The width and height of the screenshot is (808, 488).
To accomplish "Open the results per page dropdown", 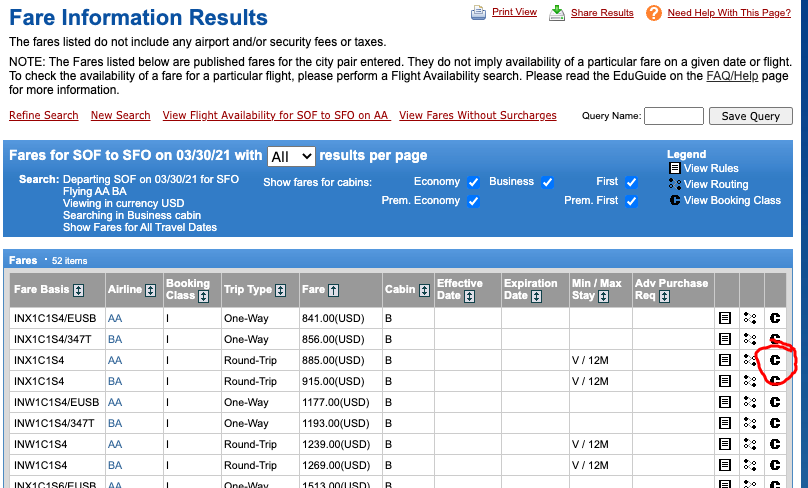I will click(291, 156).
